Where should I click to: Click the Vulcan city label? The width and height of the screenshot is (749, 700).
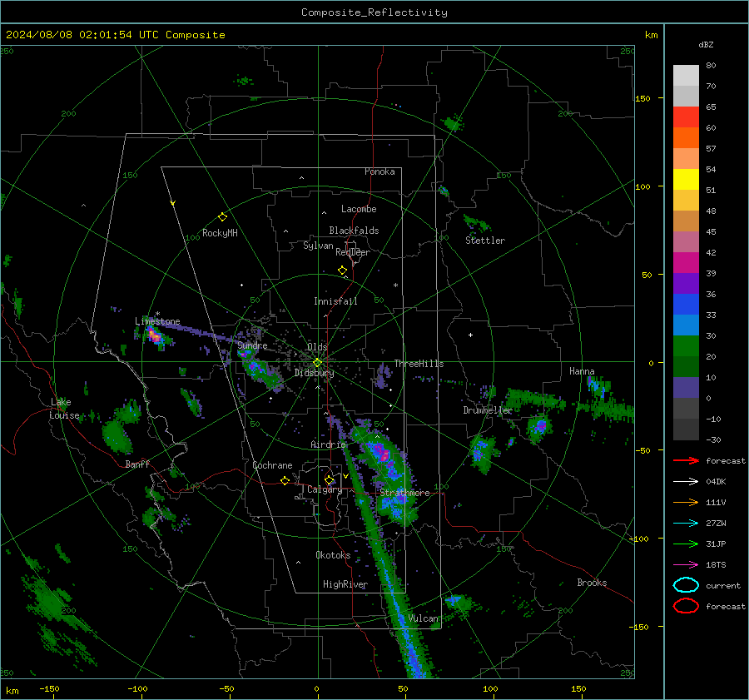click(423, 618)
